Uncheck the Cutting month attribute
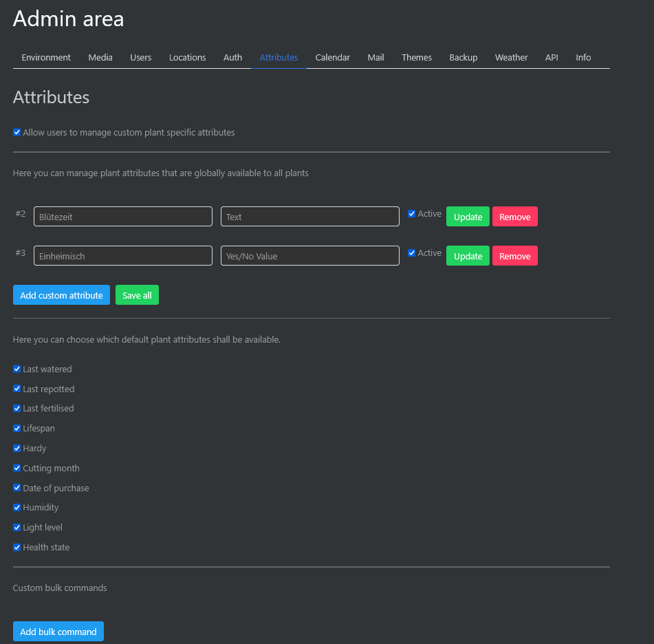 [17, 469]
